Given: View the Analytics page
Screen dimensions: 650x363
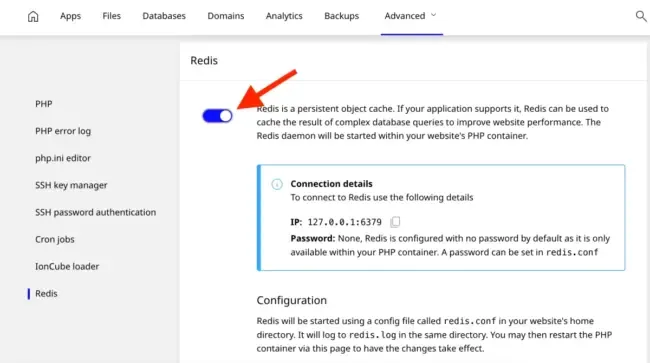Looking at the screenshot, I should pyautogui.click(x=284, y=16).
